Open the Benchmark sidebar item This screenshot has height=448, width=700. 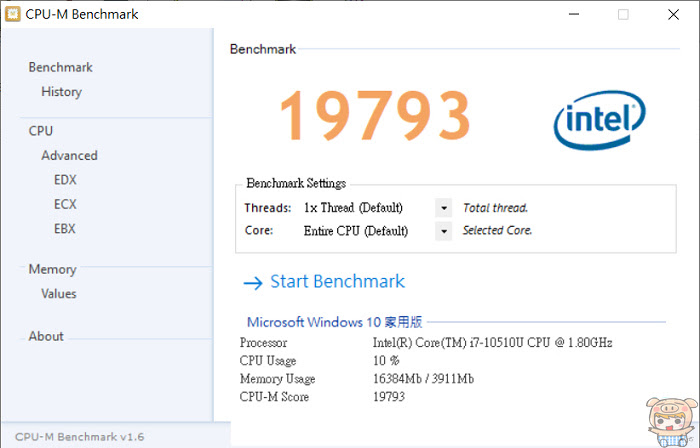pos(61,67)
